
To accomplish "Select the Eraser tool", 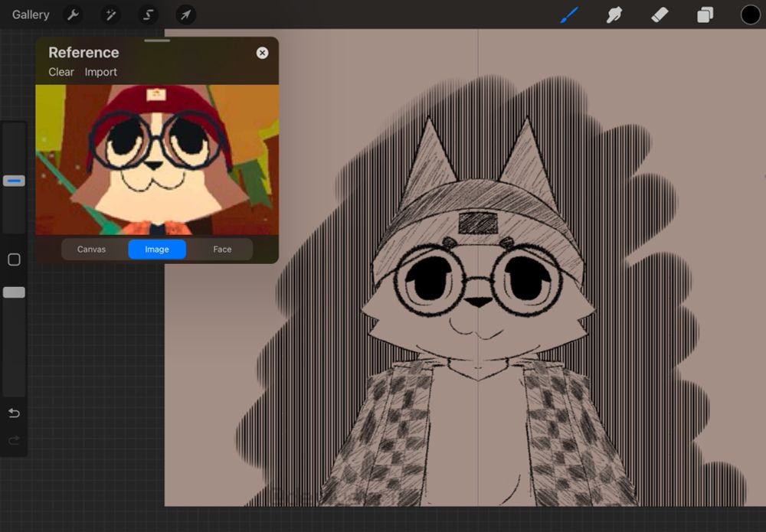I will (x=660, y=15).
